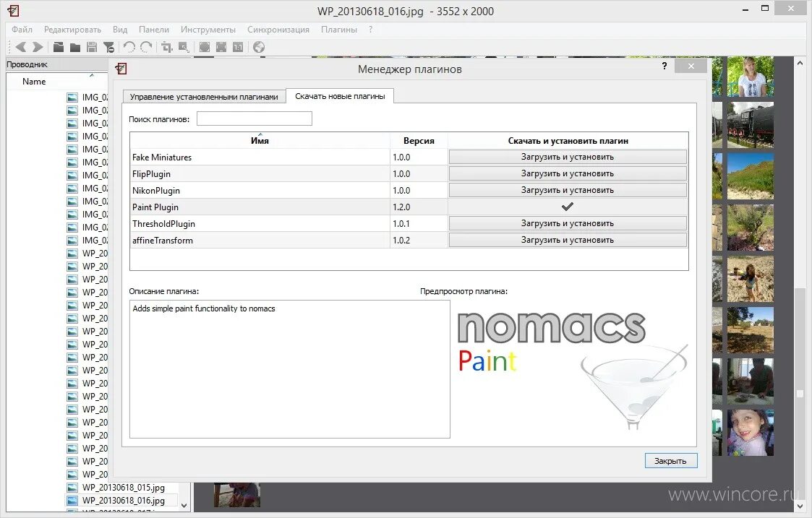Click the Поиск плагинов search field
The height and width of the screenshot is (518, 812).
(x=255, y=118)
